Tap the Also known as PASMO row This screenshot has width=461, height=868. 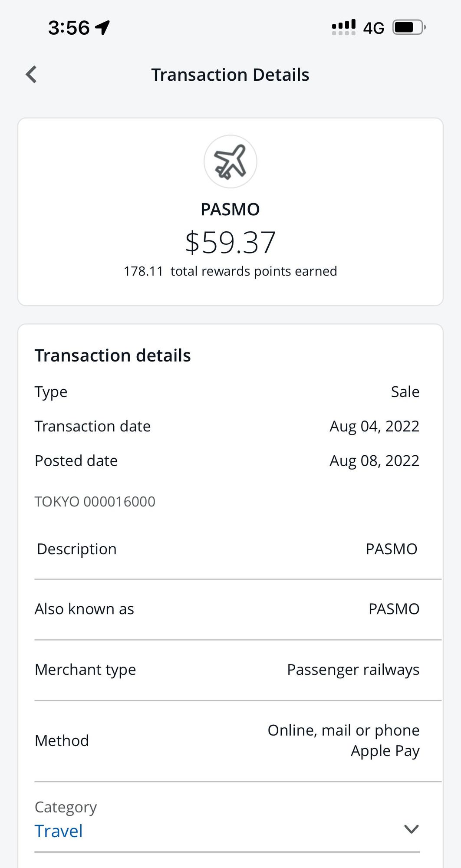click(227, 609)
